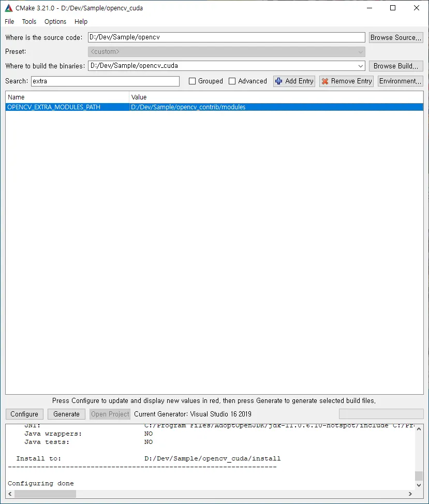Click the 'Java wrappers:' log line

tap(88, 434)
